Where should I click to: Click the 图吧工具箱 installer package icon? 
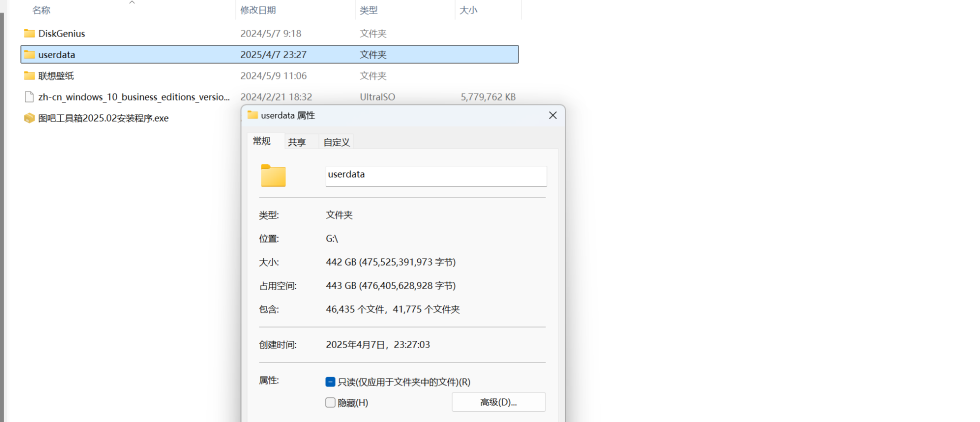pos(29,118)
